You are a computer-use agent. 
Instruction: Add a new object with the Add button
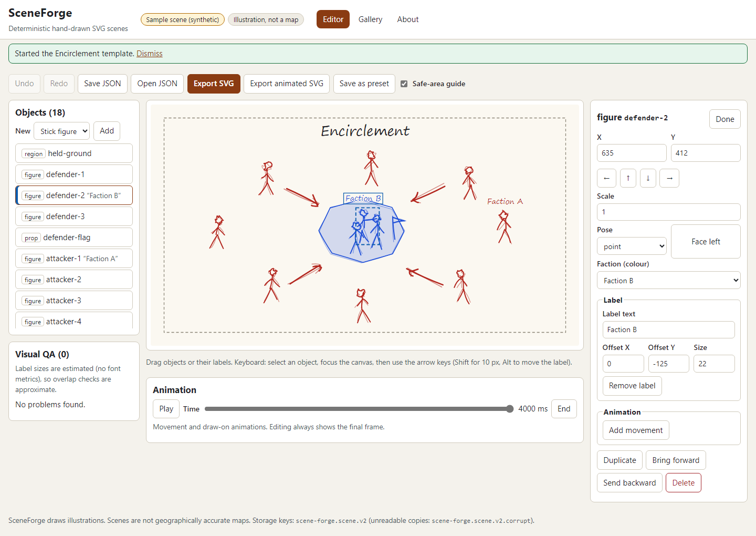click(107, 131)
